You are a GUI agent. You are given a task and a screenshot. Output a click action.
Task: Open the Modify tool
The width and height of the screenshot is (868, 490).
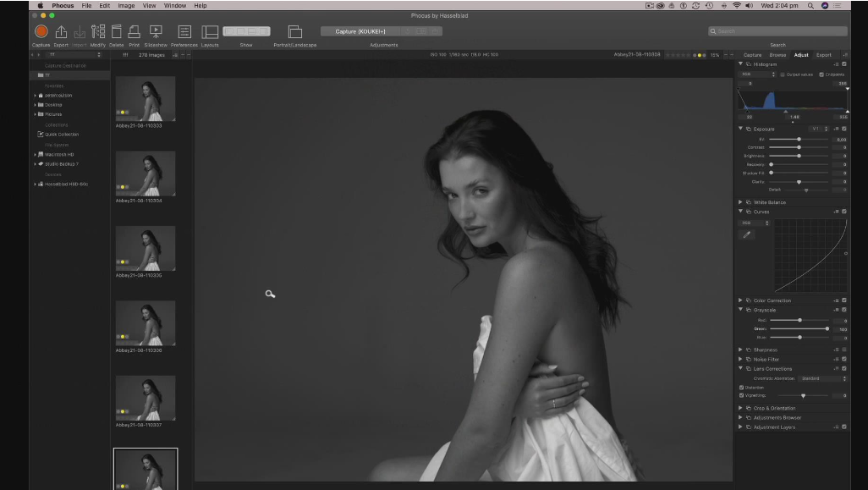coord(98,32)
